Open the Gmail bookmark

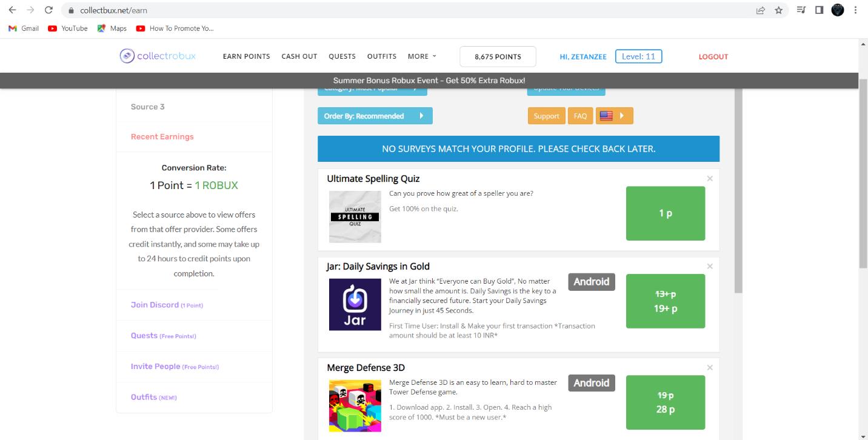coord(24,28)
